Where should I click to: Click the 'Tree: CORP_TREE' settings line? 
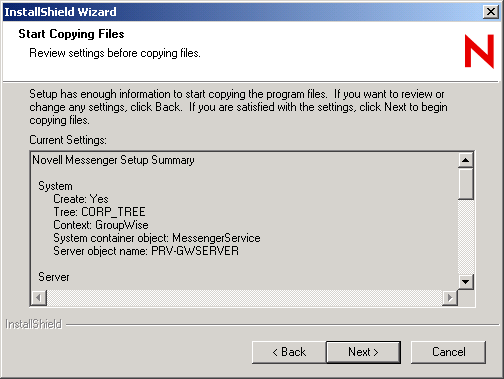pos(99,212)
